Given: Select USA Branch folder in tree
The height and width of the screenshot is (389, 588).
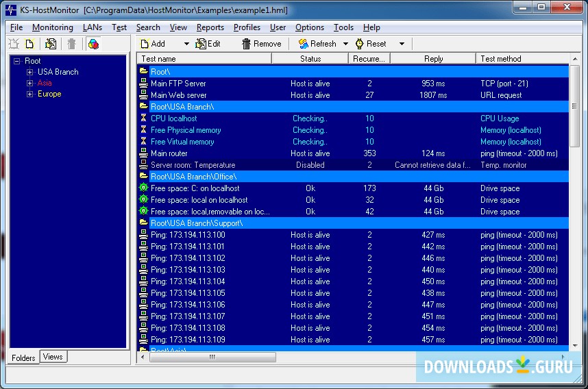Looking at the screenshot, I should point(58,72).
